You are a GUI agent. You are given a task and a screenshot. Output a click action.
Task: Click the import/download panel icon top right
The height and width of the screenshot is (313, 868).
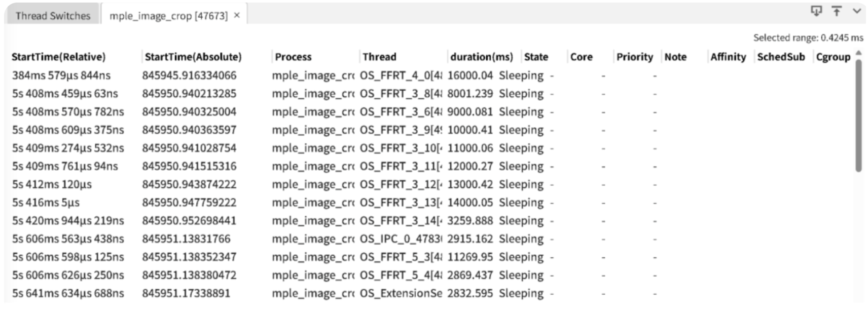(816, 11)
